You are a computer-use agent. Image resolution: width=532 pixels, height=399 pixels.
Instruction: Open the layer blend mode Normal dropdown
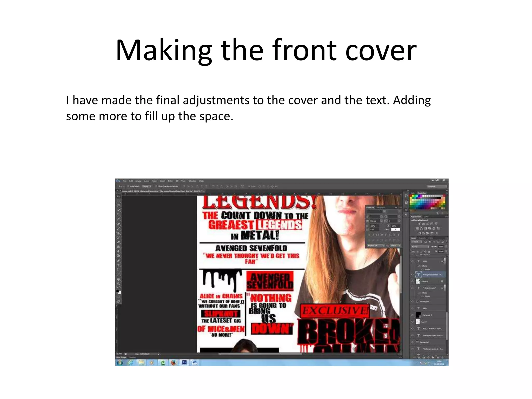point(420,247)
